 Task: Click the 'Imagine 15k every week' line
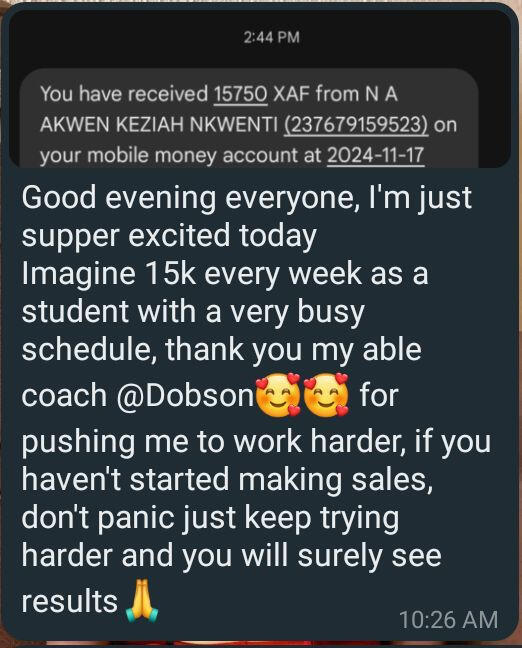(224, 274)
